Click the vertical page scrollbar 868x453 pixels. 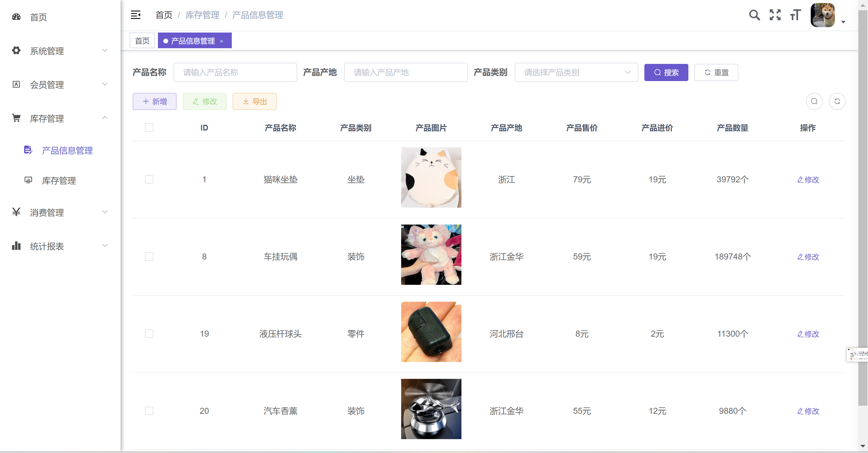[862, 202]
